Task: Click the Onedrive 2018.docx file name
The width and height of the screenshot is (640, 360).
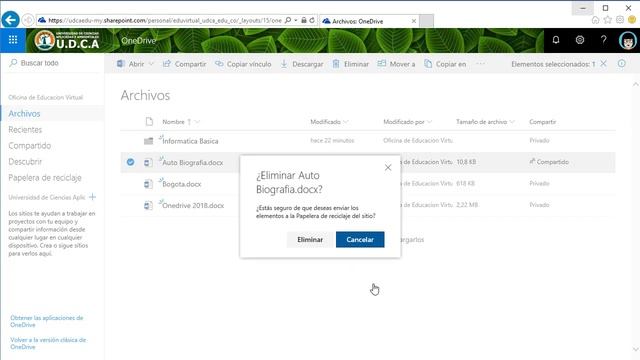Action: click(193, 205)
